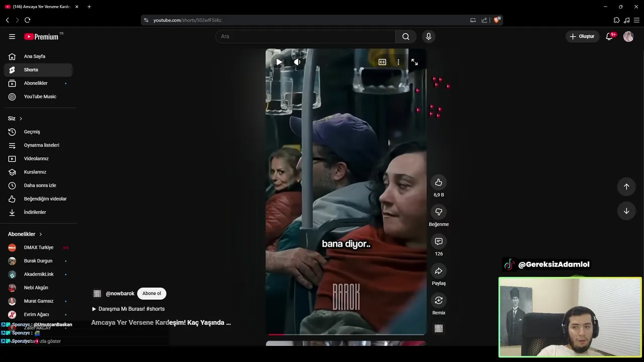Screen dimensions: 644x362
Task: Play the Short video
Action: (279, 62)
